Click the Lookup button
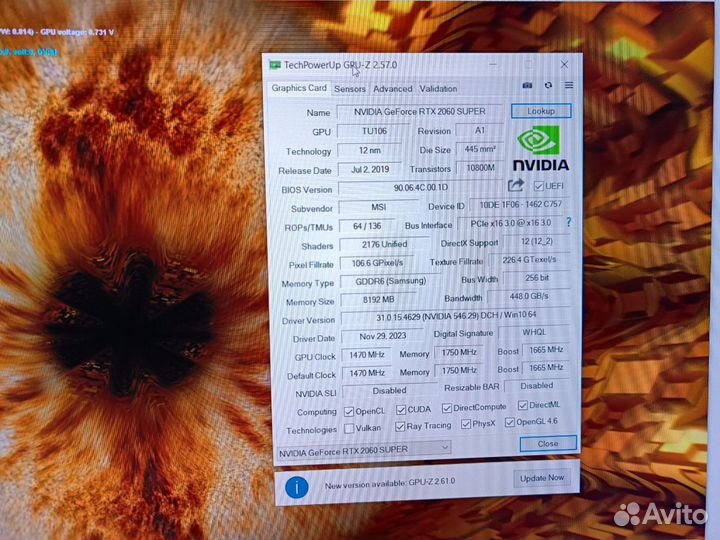This screenshot has width=720, height=540. [x=541, y=111]
